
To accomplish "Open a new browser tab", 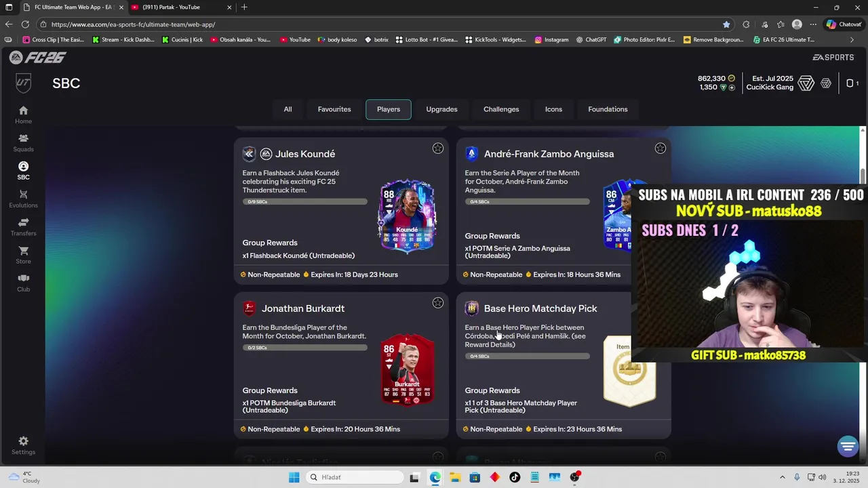I will coord(244,7).
